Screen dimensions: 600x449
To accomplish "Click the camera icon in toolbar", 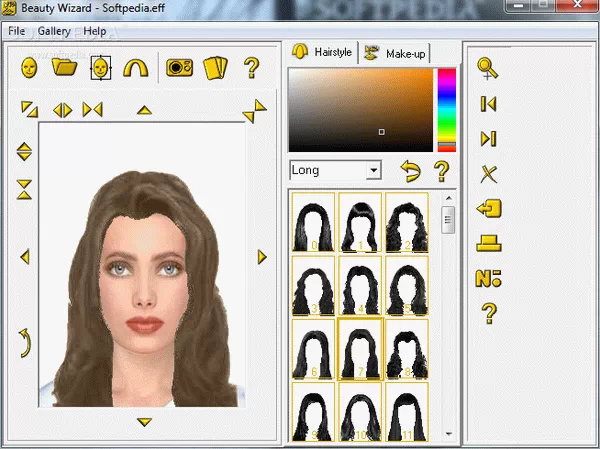I will [180, 67].
